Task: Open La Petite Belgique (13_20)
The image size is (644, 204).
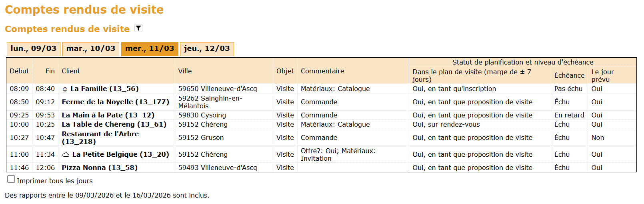Action: tap(120, 154)
